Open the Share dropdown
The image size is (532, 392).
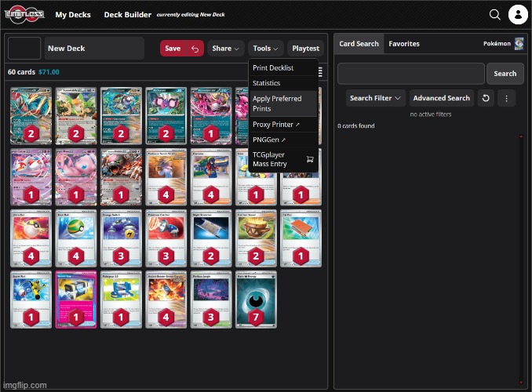click(225, 49)
